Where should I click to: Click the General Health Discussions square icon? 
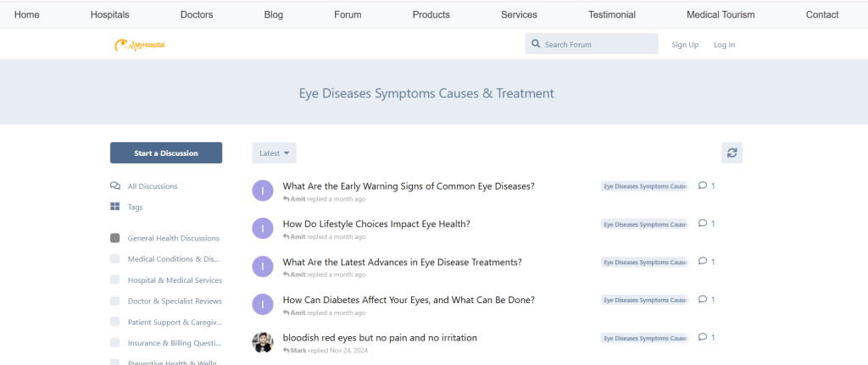tap(115, 238)
